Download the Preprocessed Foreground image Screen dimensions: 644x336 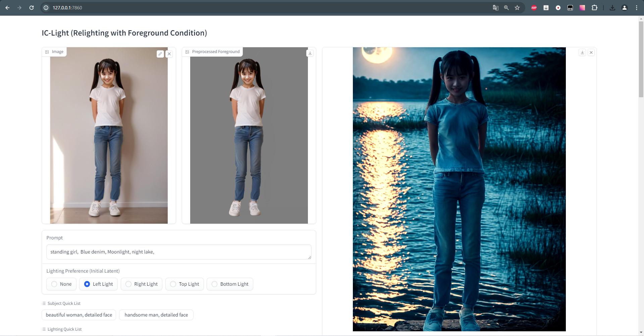tap(310, 53)
